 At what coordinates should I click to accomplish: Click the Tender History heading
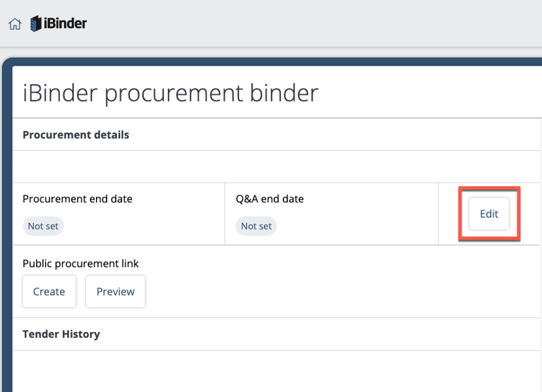(x=61, y=334)
